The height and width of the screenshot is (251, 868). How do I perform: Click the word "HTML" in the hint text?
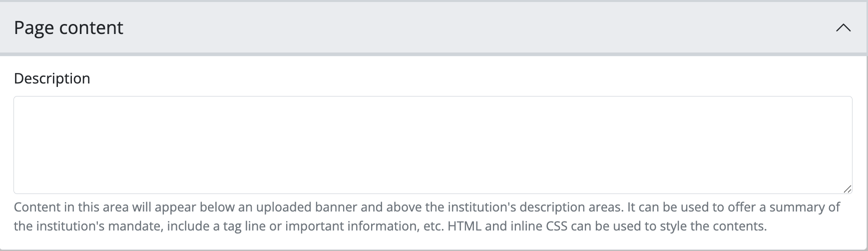[464, 226]
